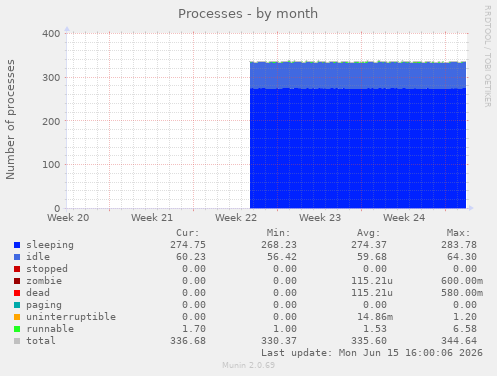The width and height of the screenshot is (497, 376).
Task: Click runnable maximum value 6.58
Action: (465, 329)
